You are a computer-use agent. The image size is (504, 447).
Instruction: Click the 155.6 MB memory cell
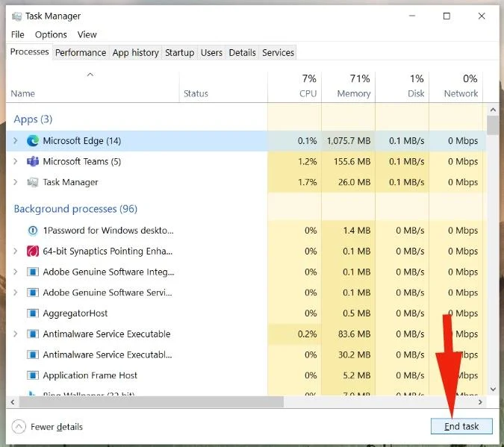[x=348, y=161]
